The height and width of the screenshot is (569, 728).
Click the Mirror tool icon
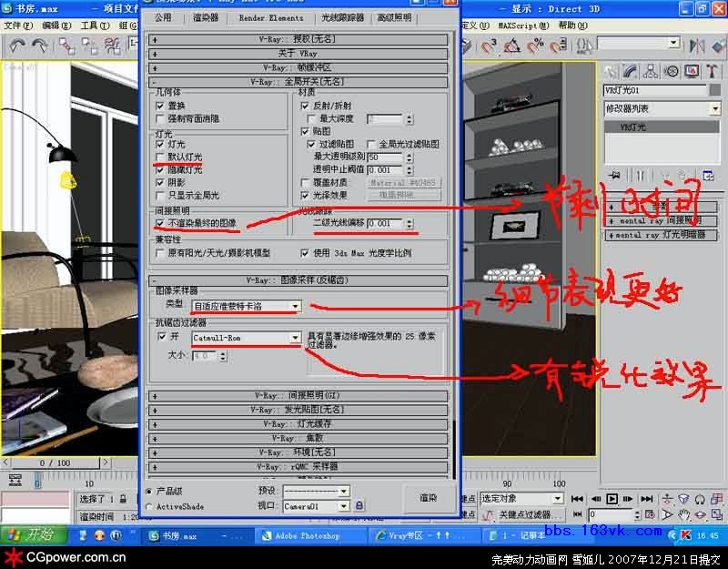[697, 46]
